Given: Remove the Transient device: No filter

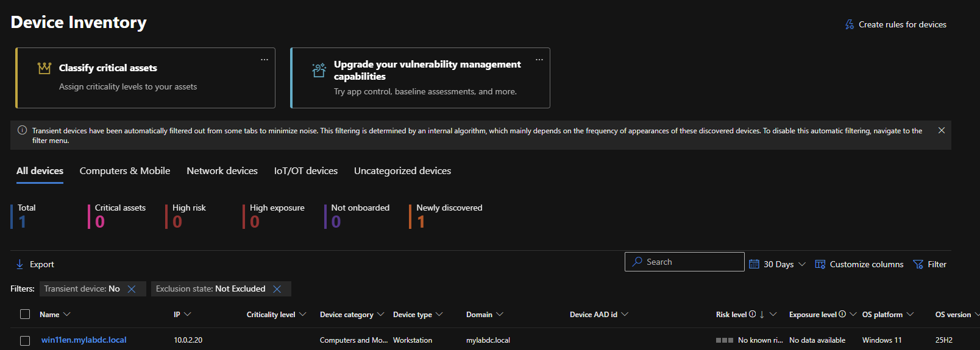Looking at the screenshot, I should point(132,289).
